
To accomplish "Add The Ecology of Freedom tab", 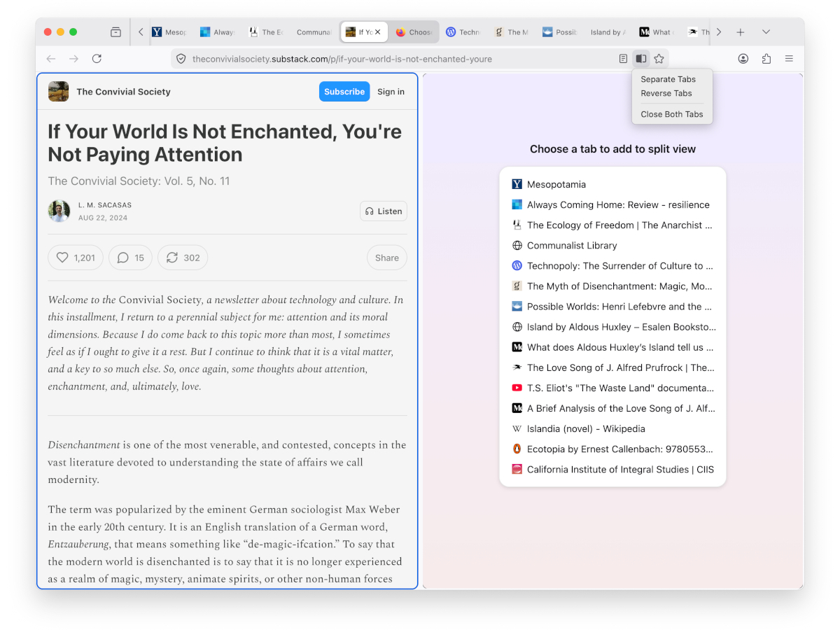I will click(612, 225).
